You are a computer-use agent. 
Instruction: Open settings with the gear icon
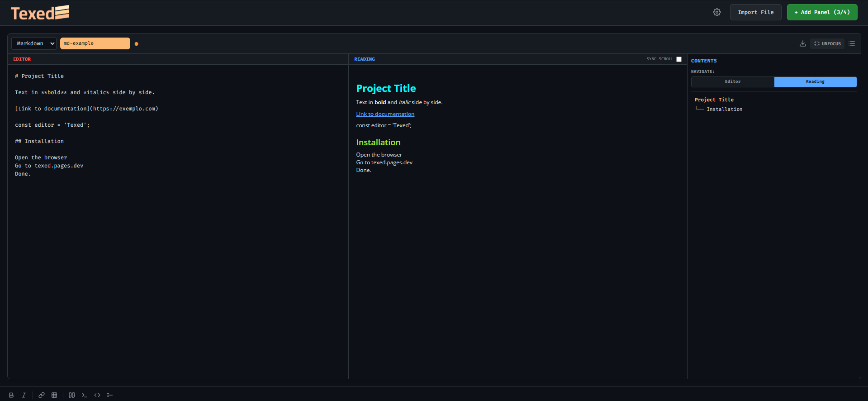point(717,12)
